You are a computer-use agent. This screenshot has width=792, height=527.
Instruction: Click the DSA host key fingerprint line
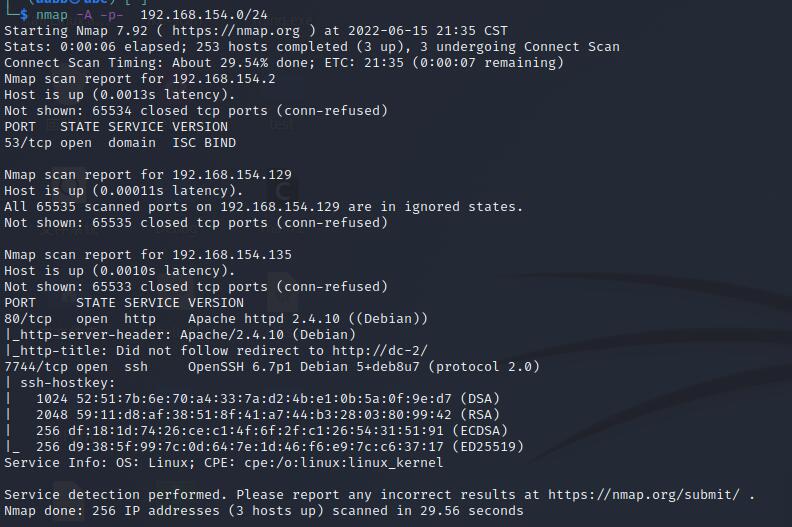tap(268, 398)
